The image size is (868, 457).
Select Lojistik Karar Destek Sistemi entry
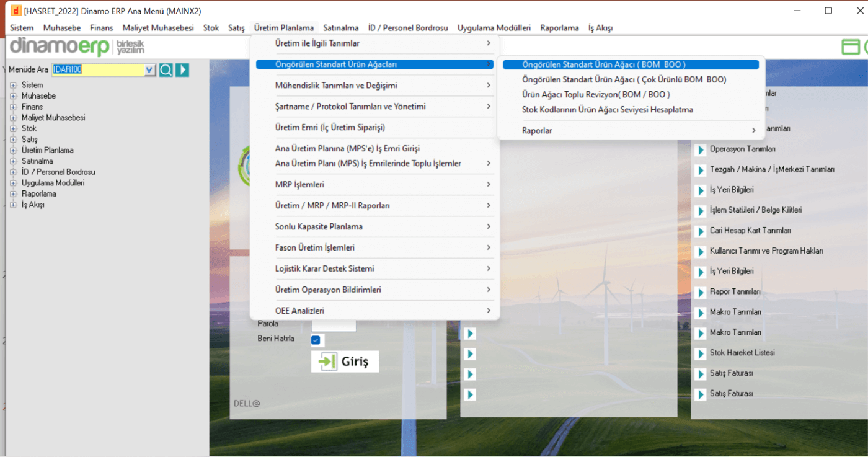[375, 269]
